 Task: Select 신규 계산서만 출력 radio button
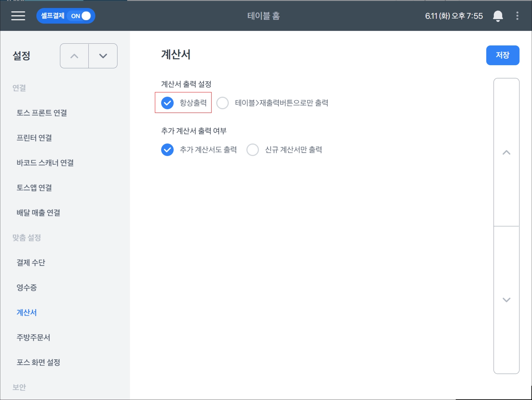252,150
